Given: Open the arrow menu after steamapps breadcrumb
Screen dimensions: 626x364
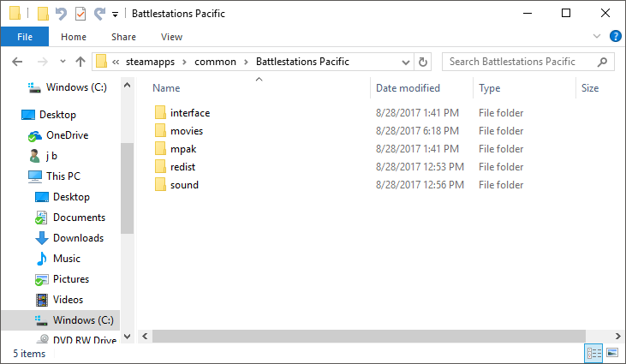Looking at the screenshot, I should 184,62.
